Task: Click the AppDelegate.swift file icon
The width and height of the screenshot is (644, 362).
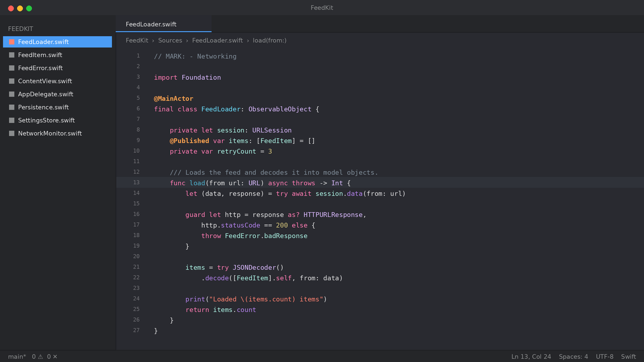Action: [x=12, y=94]
